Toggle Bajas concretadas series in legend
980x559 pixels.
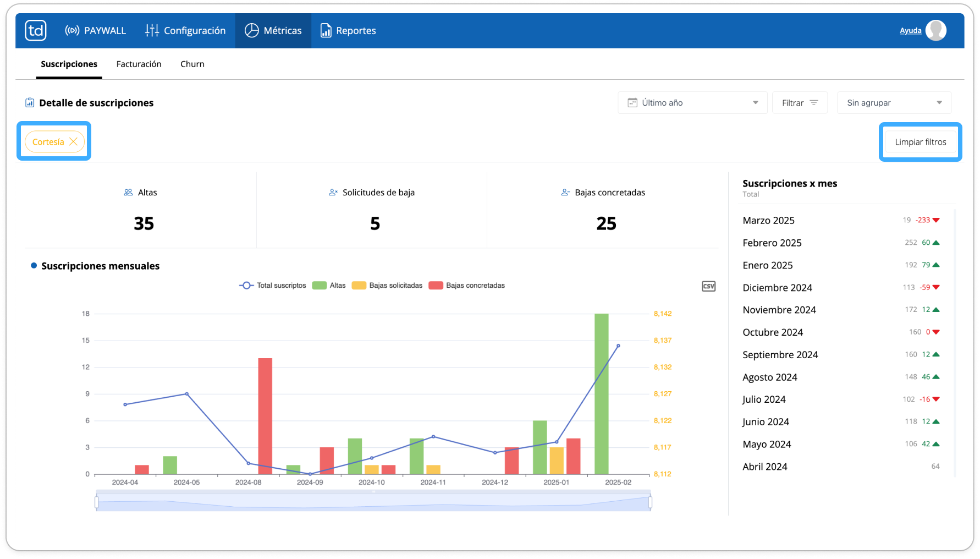(x=467, y=286)
